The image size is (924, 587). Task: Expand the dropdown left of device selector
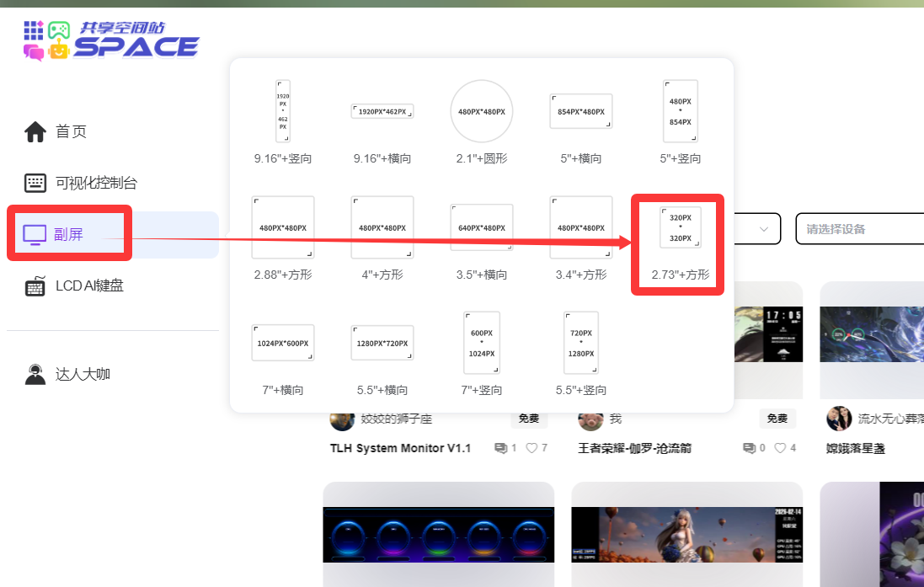coord(758,229)
